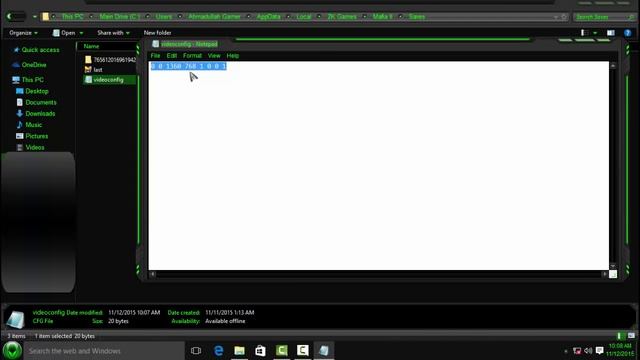
Task: Select the 765612016961942 folder
Action: [x=110, y=60]
